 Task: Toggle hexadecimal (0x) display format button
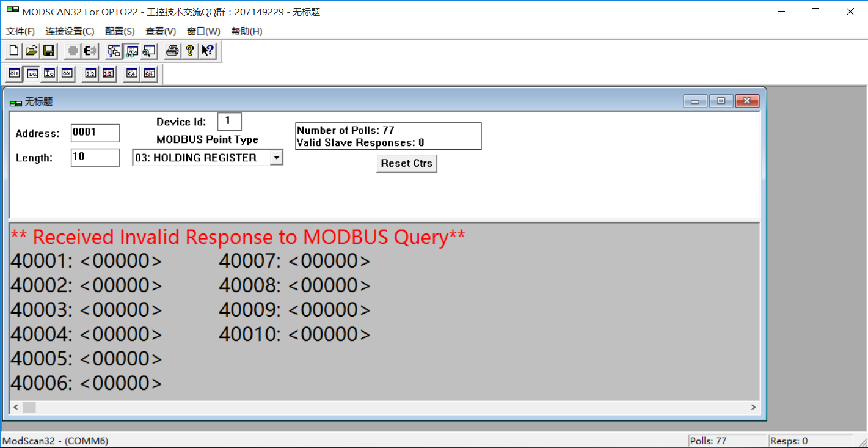coord(67,73)
